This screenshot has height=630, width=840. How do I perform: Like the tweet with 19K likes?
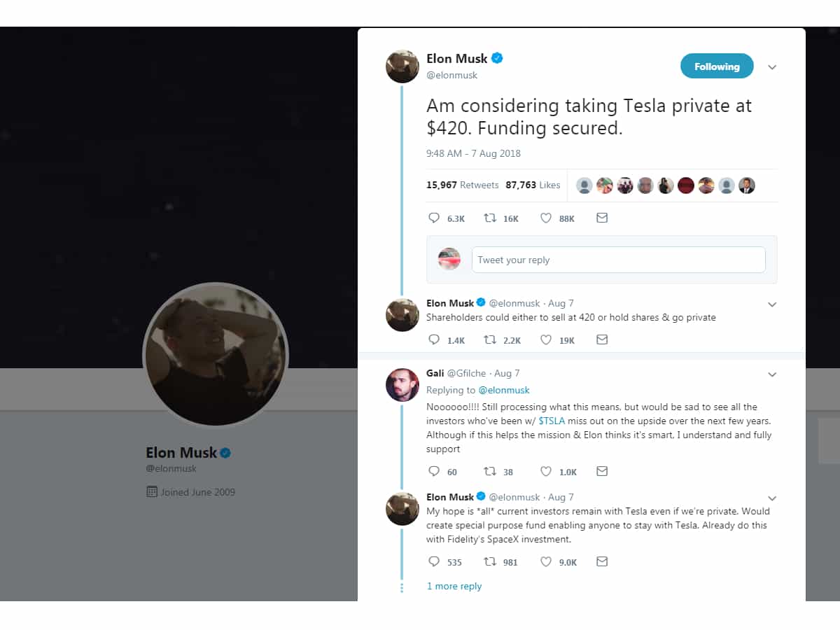coord(546,340)
